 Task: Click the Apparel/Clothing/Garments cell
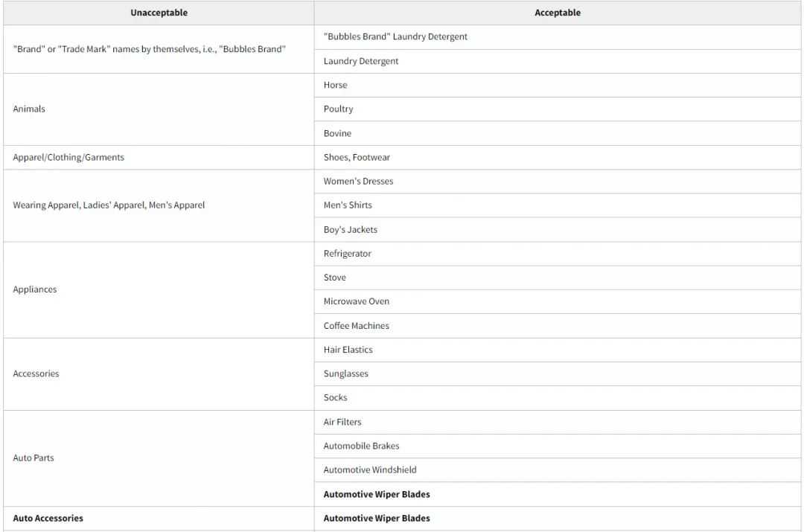[x=159, y=157]
